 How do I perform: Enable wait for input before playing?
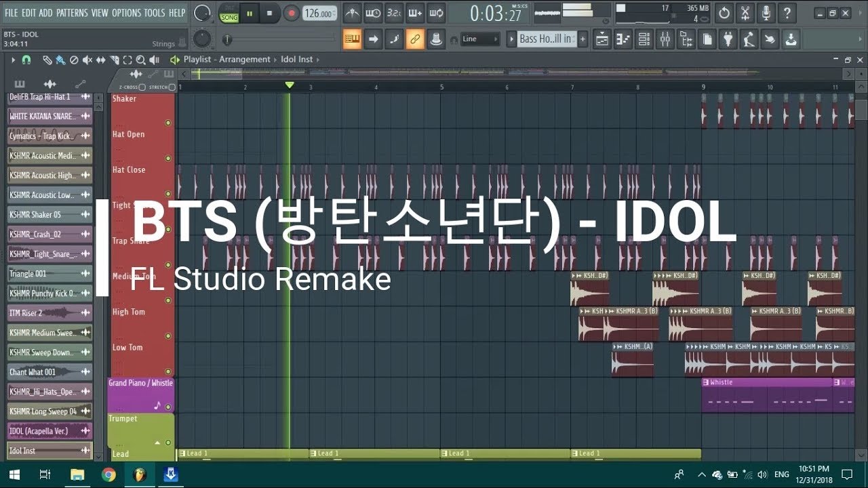tap(373, 13)
